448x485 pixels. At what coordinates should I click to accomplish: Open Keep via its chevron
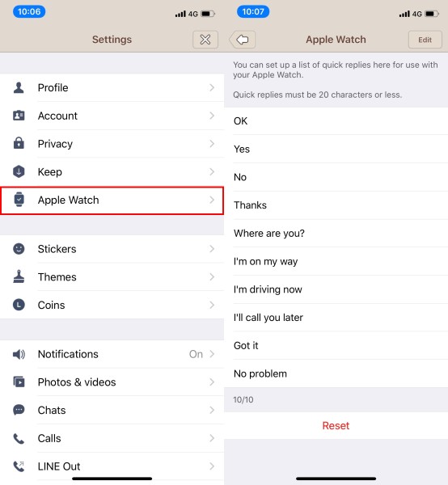(212, 171)
